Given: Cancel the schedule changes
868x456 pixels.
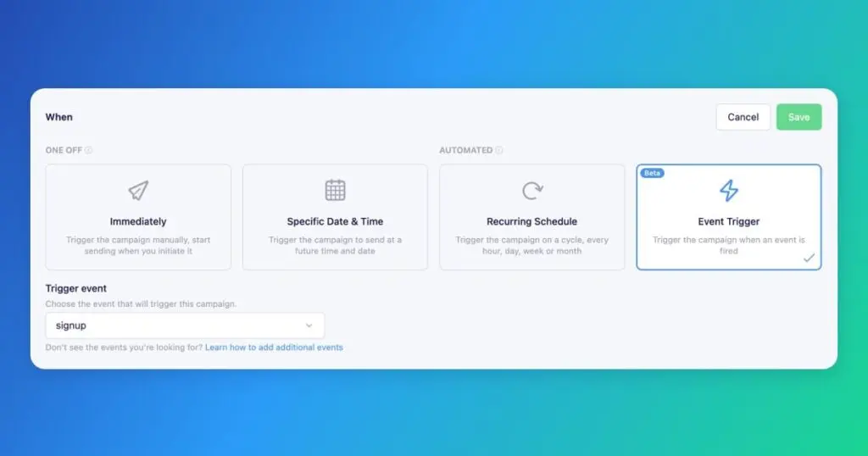Looking at the screenshot, I should click(743, 117).
